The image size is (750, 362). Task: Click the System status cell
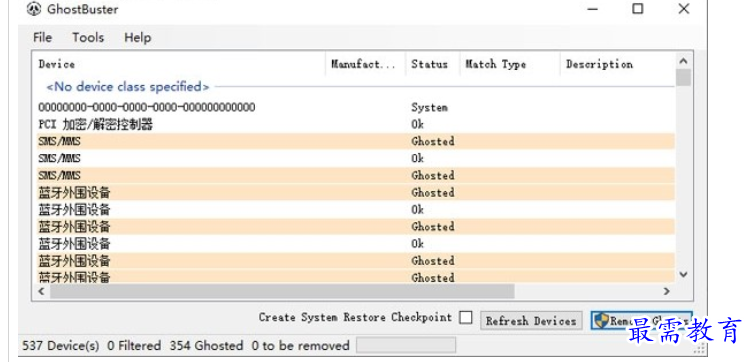430,108
